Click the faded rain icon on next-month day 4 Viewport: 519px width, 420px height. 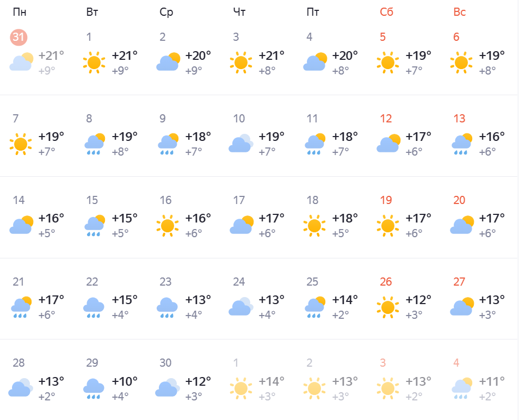tap(462, 388)
